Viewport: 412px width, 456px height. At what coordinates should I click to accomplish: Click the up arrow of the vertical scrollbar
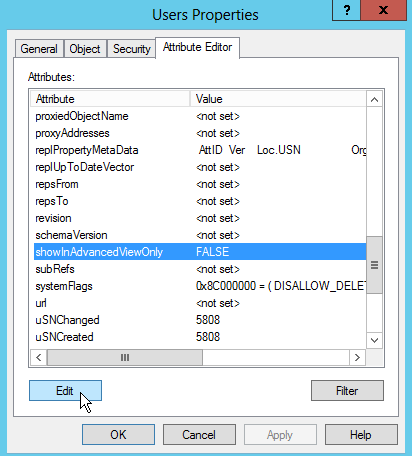[374, 99]
